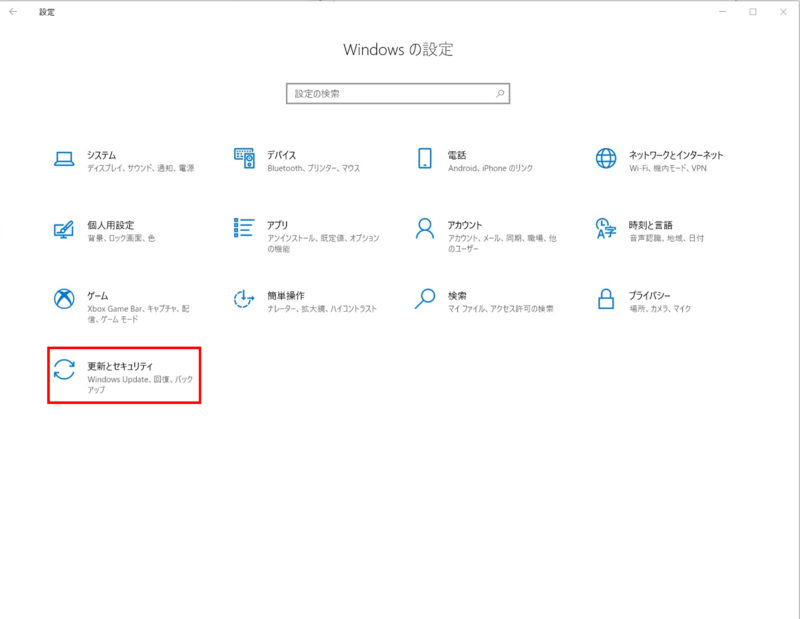The width and height of the screenshot is (800, 619).
Task: Click the text "Bluetooth、プリンター、マウス"
Action: tap(314, 168)
